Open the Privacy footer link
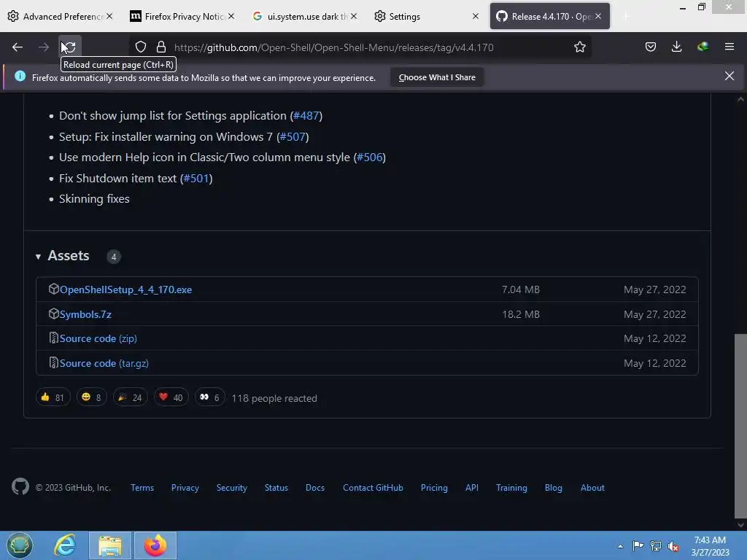The width and height of the screenshot is (747, 560). point(185,488)
